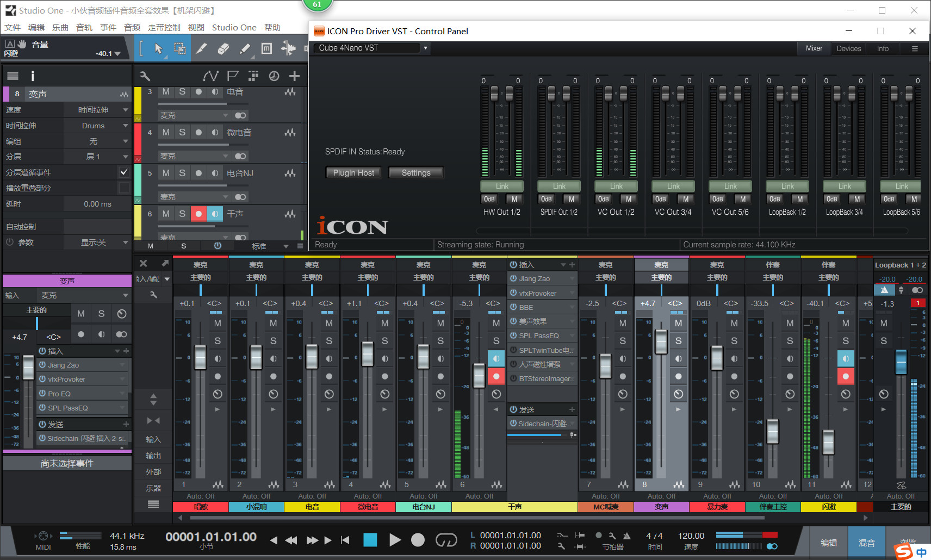Viewport: 931px width, 560px height.
Task: Click Play in the transport bar
Action: tap(395, 539)
